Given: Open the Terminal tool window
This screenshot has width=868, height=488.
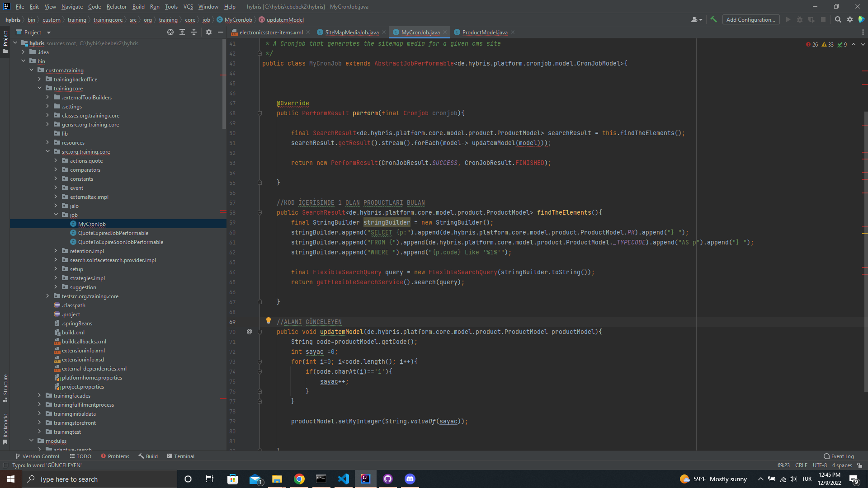Looking at the screenshot, I should point(180,456).
